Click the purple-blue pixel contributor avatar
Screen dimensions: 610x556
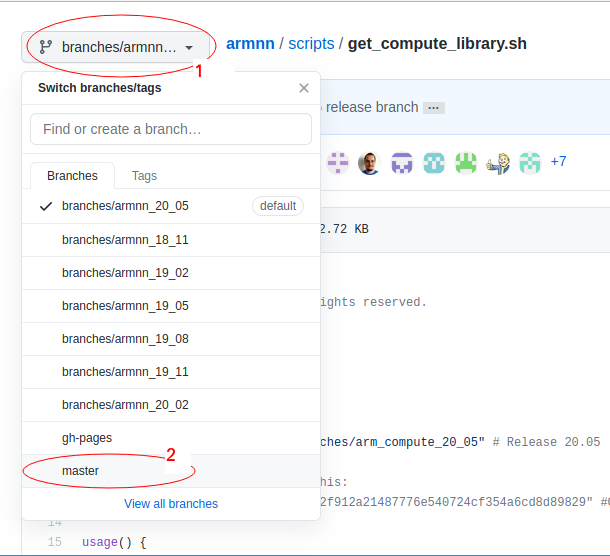[x=401, y=163]
